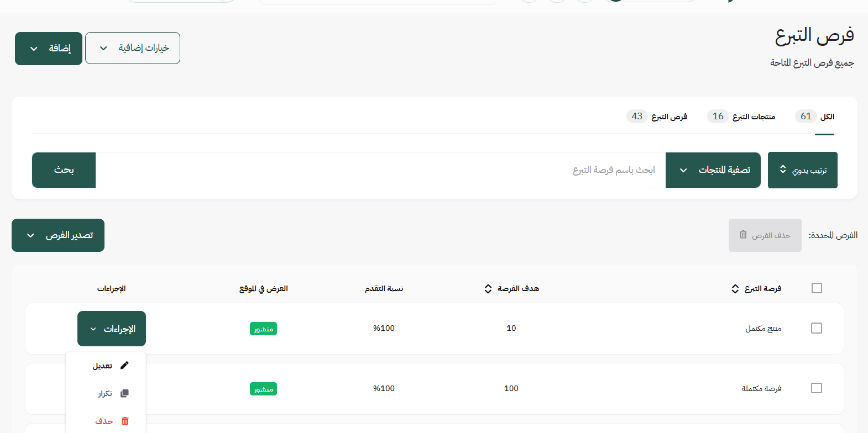The width and height of the screenshot is (868, 433).
Task: Click the %100 progress in فرصة مكتملة row
Action: click(384, 388)
